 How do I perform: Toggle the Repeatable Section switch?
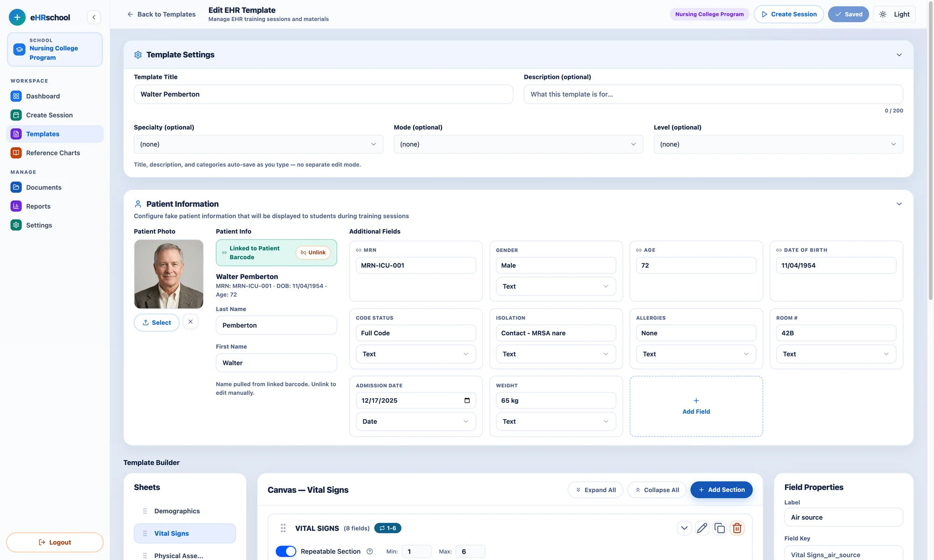point(286,552)
